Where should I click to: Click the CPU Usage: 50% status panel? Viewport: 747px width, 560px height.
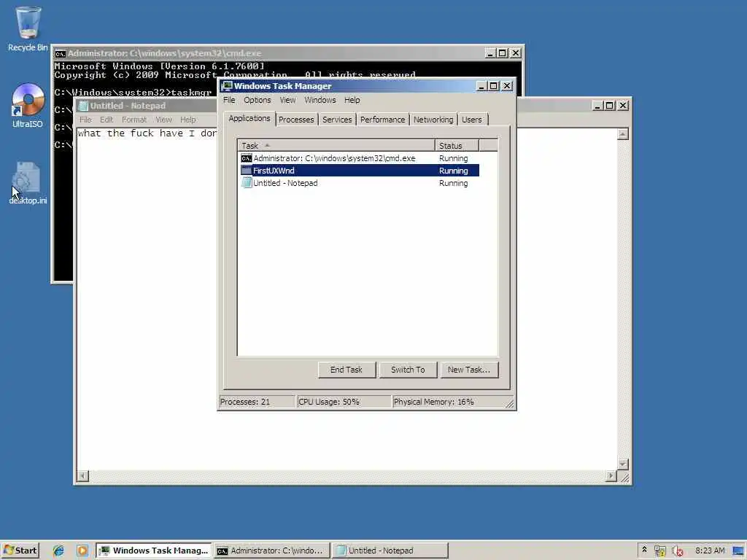click(344, 402)
